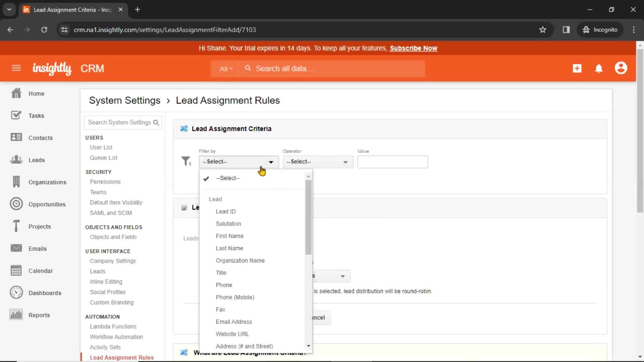Click the Value input field
Screen dimensions: 644x362
click(x=393, y=161)
